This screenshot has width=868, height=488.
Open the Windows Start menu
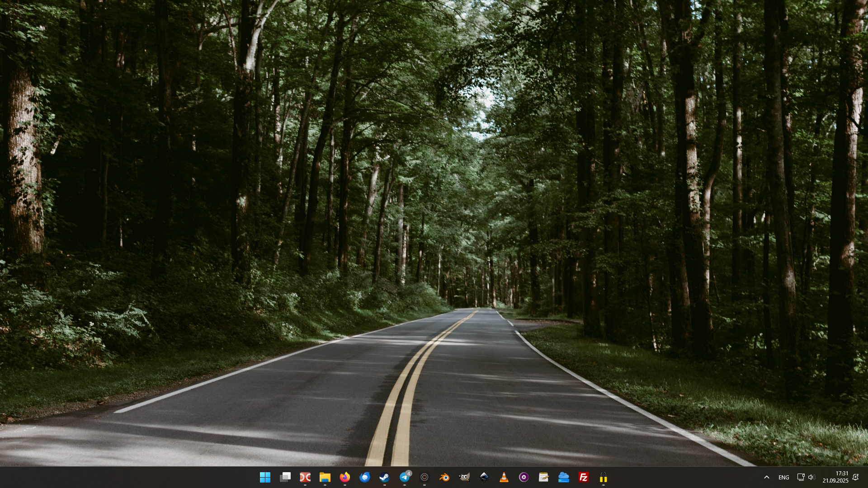265,477
